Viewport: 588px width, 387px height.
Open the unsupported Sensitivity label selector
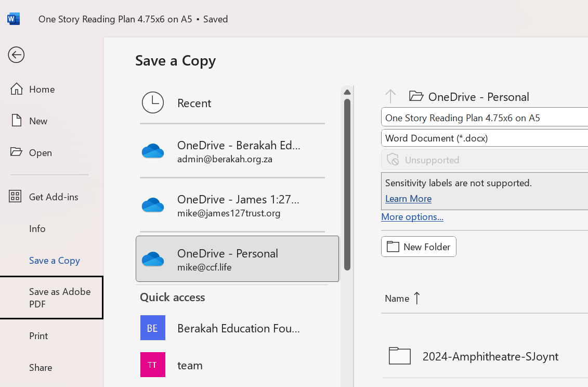(x=484, y=160)
